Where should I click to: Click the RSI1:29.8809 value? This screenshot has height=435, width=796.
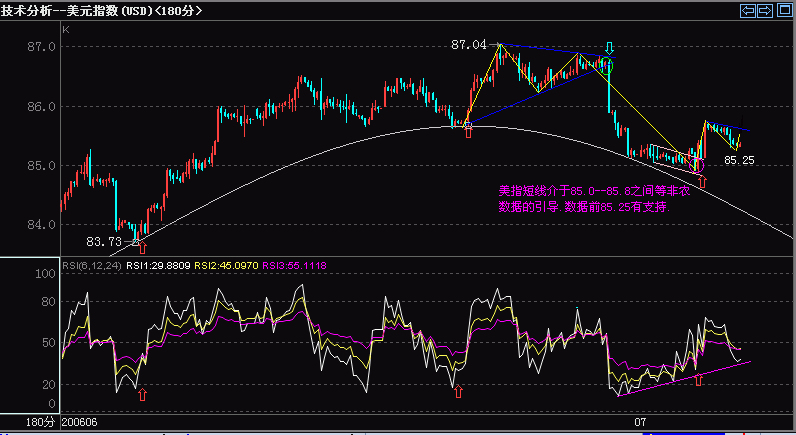(158, 265)
